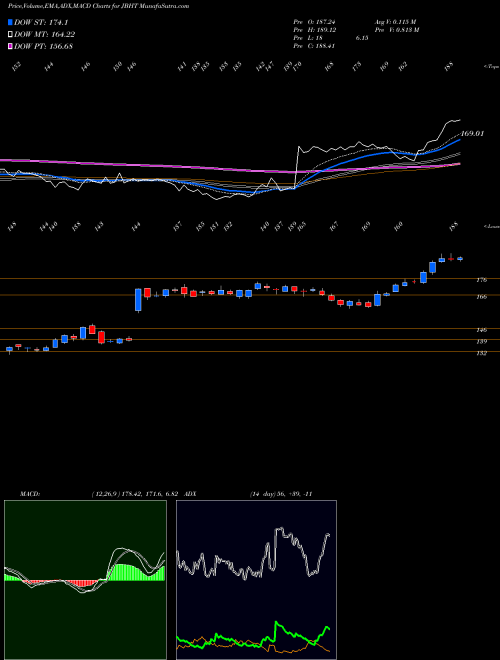The image size is (500, 660).
Task: Click the Avg V: 0.115 M value
Action: [x=395, y=22]
